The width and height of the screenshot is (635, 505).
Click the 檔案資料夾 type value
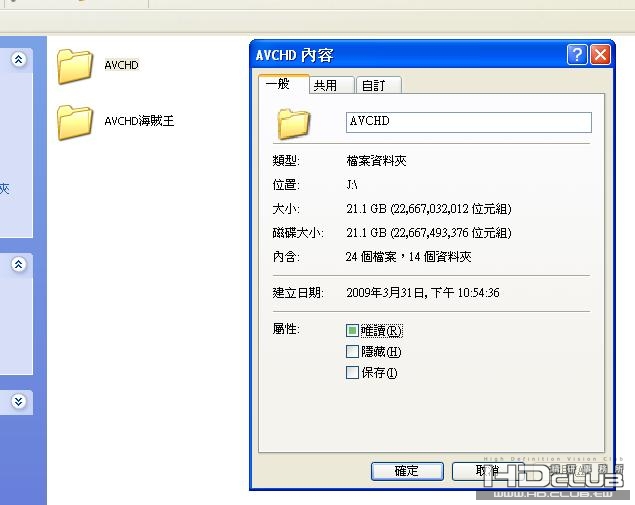[x=376, y=161]
